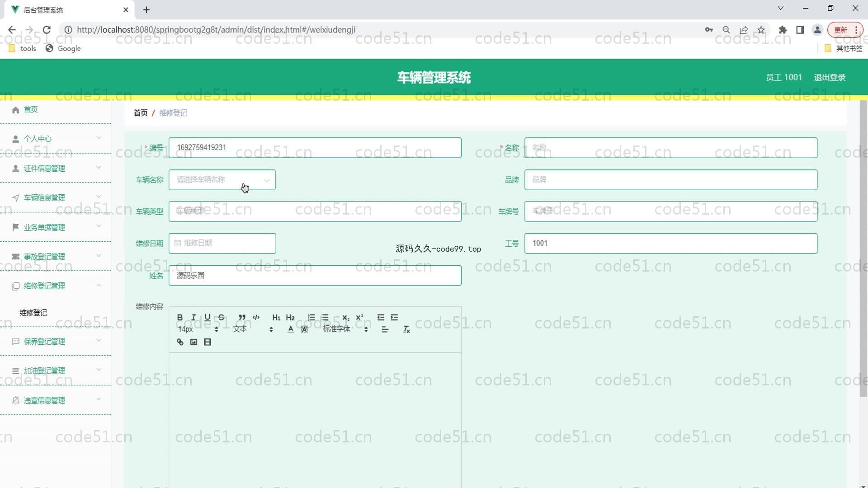Apply subscript formatting
Screen dimensions: 868x488
346,317
